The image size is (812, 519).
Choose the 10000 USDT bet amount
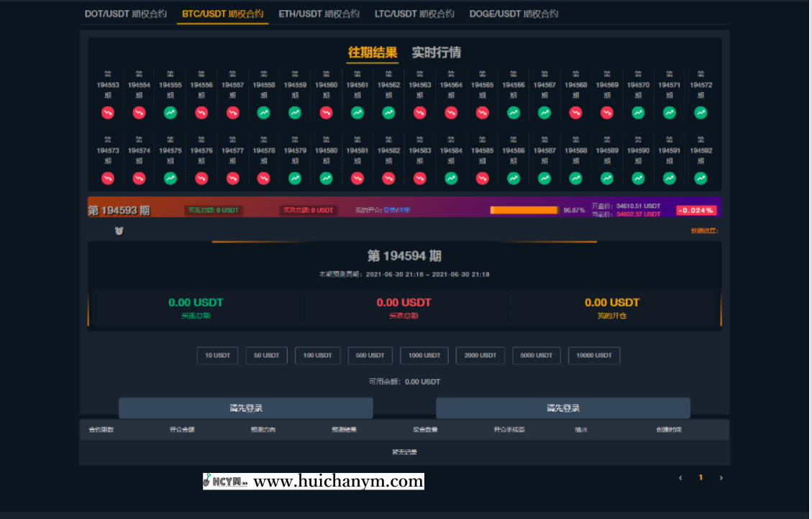593,356
